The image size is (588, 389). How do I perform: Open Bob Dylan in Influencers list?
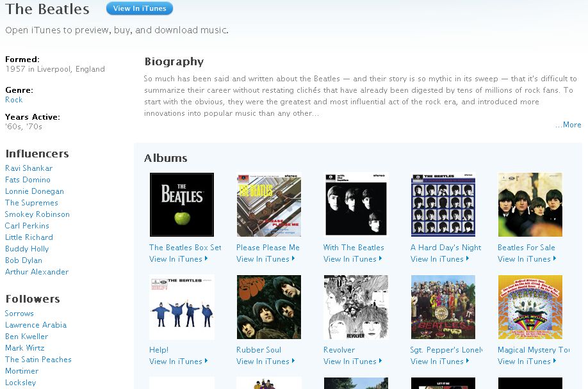24,260
